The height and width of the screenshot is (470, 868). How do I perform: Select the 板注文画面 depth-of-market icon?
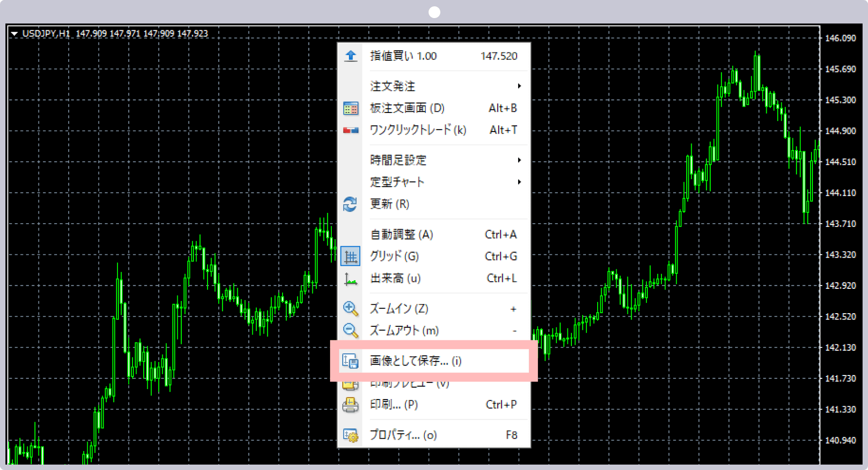pyautogui.click(x=350, y=108)
